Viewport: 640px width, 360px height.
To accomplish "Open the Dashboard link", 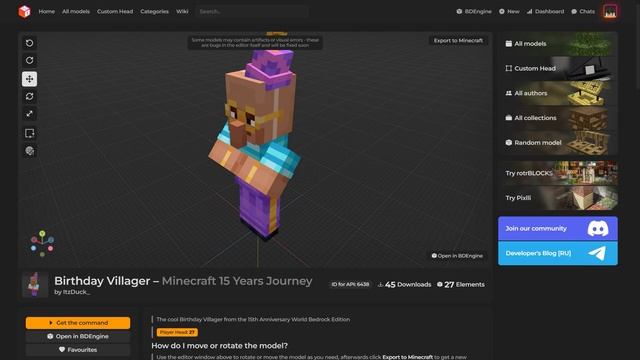I will [x=545, y=11].
